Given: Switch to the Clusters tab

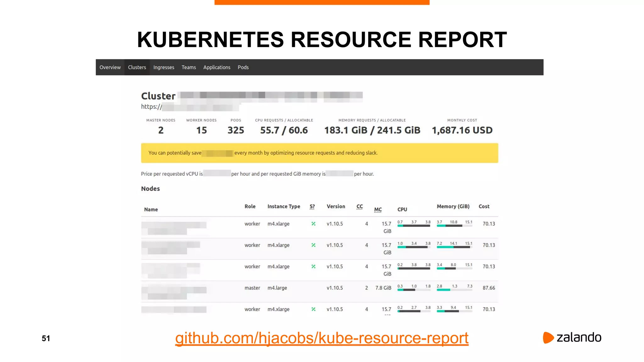Looking at the screenshot, I should pyautogui.click(x=137, y=67).
